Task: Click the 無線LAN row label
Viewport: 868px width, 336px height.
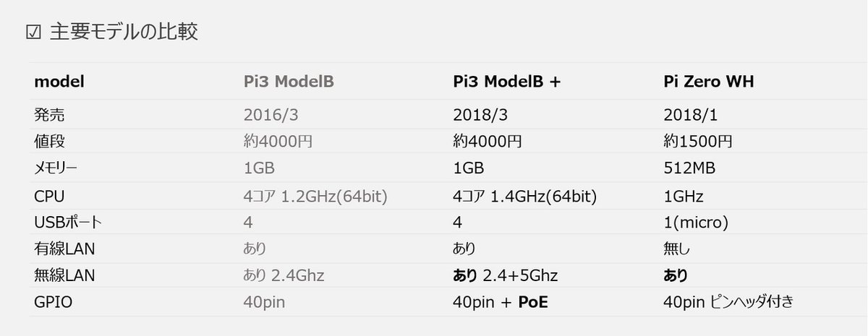Action: click(64, 275)
